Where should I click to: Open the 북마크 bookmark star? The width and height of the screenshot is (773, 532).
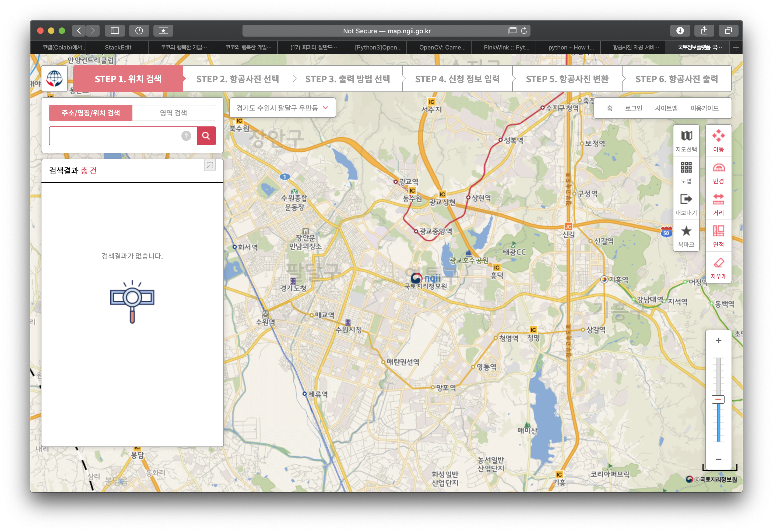(686, 236)
